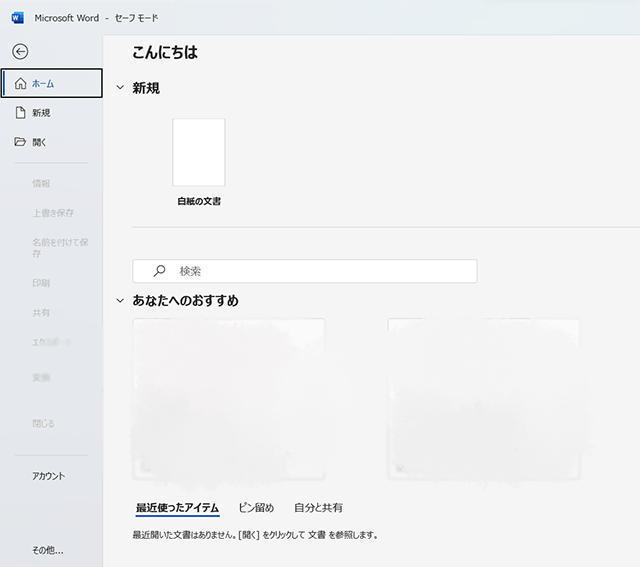Select 新規 in the left sidebar
The width and height of the screenshot is (640, 567).
point(42,113)
